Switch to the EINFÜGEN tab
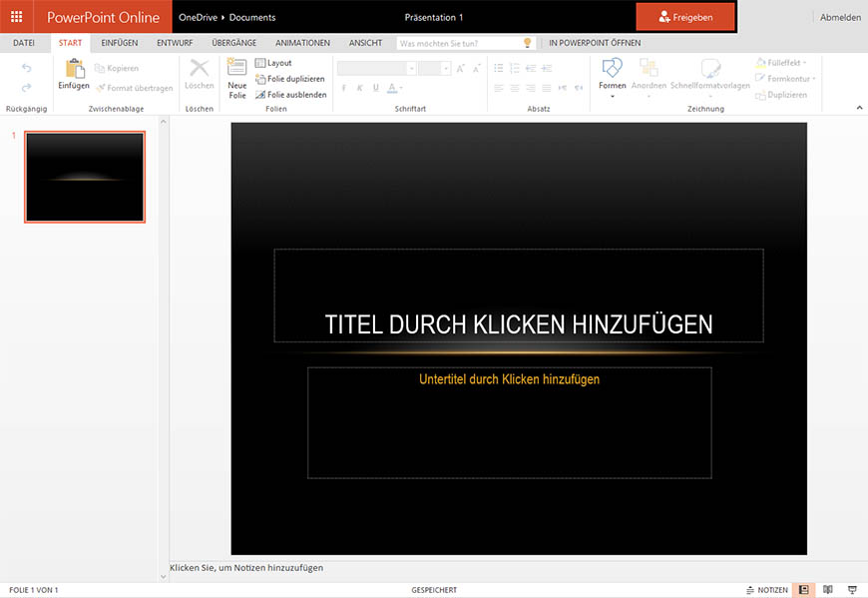This screenshot has height=598, width=868. coord(119,43)
